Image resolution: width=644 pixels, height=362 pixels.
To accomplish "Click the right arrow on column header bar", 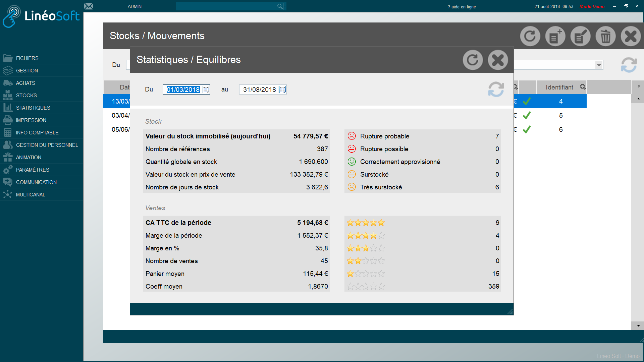I will coord(639,86).
